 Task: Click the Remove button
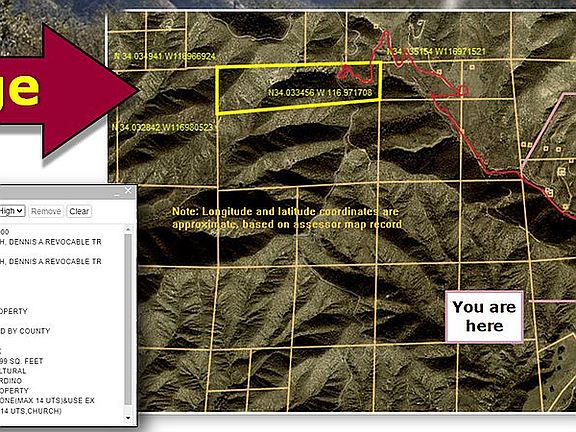[46, 211]
